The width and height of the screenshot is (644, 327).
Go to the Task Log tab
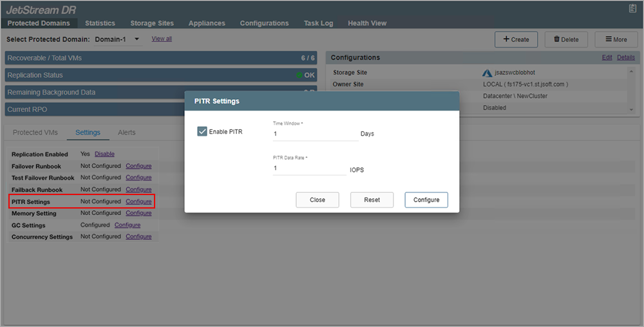pos(318,23)
